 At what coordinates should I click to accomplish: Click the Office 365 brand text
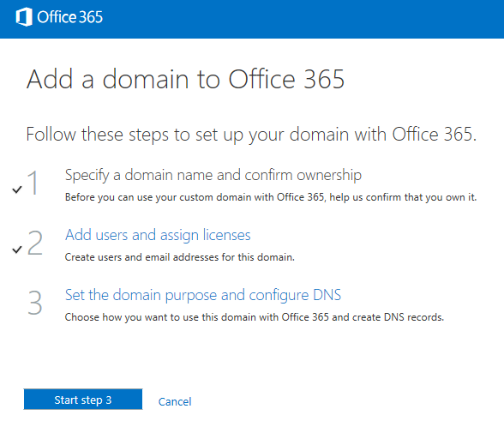coord(69,17)
